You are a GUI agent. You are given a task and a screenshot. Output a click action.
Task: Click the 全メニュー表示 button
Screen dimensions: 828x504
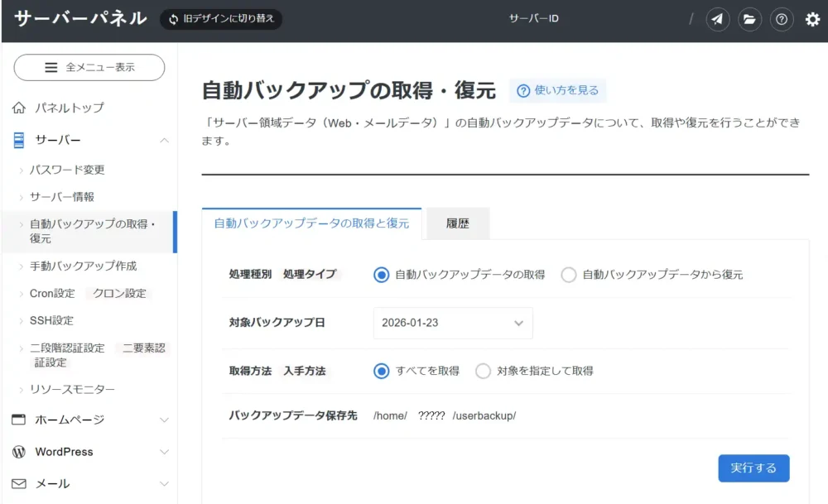click(89, 68)
